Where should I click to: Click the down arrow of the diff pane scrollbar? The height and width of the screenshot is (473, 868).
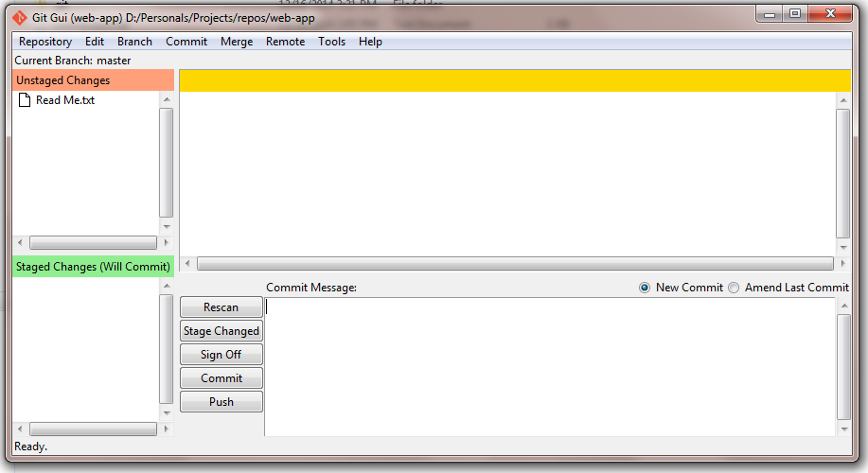pos(843,247)
